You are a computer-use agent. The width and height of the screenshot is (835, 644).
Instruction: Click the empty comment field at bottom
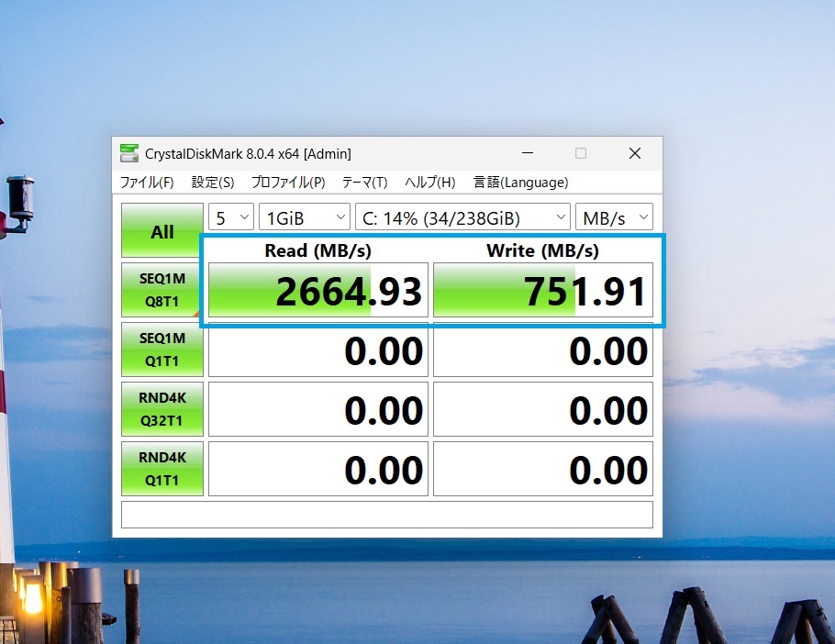coord(387,515)
